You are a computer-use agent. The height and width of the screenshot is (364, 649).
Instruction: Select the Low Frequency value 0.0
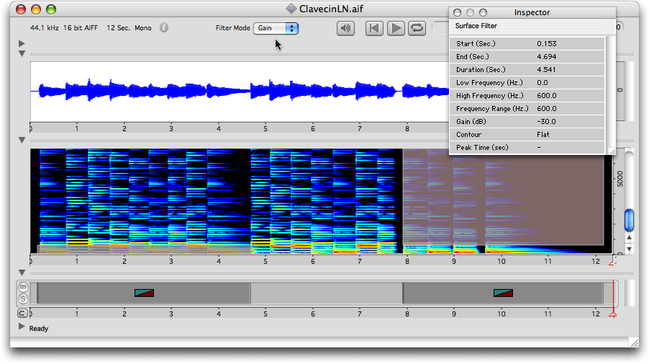coord(542,83)
